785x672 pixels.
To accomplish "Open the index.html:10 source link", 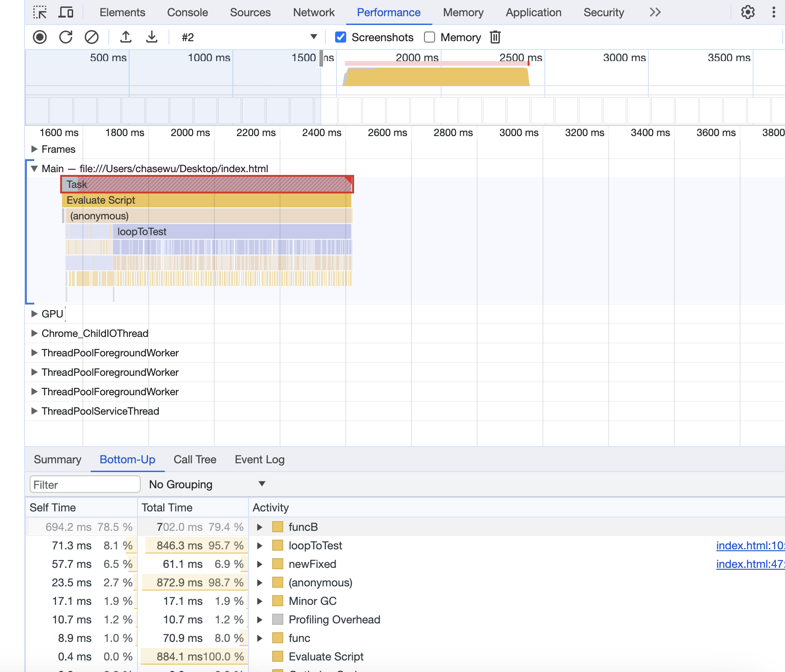I will pyautogui.click(x=750, y=545).
